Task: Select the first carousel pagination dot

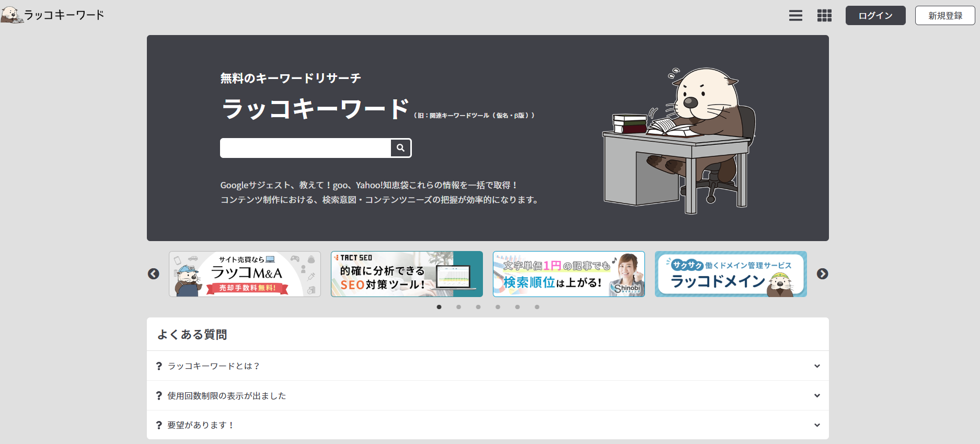Action: (439, 307)
